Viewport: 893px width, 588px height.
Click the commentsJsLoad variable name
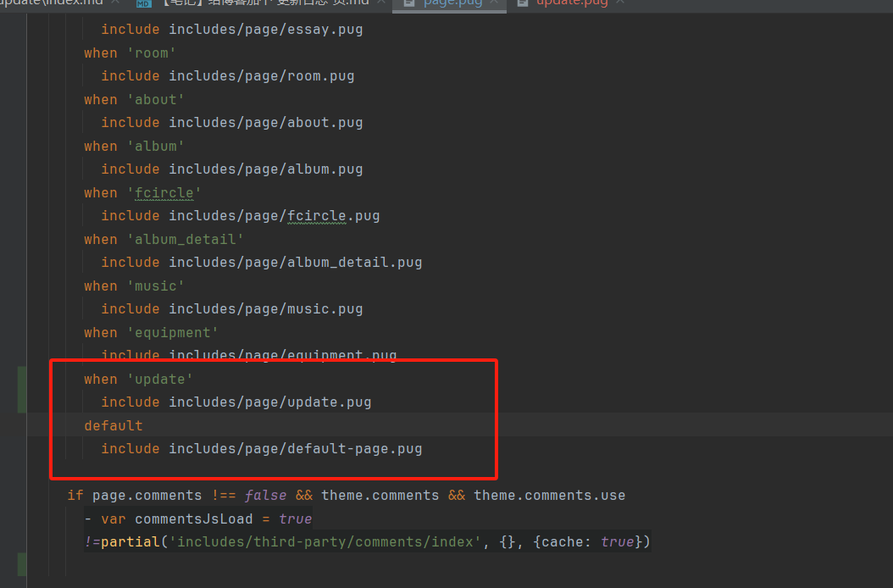pyautogui.click(x=193, y=519)
